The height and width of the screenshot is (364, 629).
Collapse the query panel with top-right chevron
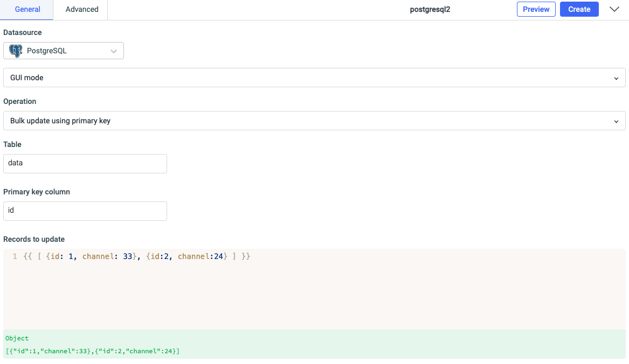tap(614, 9)
